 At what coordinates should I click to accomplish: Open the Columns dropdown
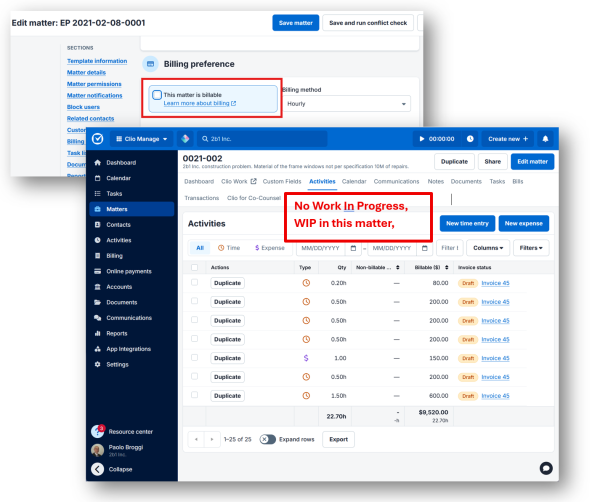[488, 248]
